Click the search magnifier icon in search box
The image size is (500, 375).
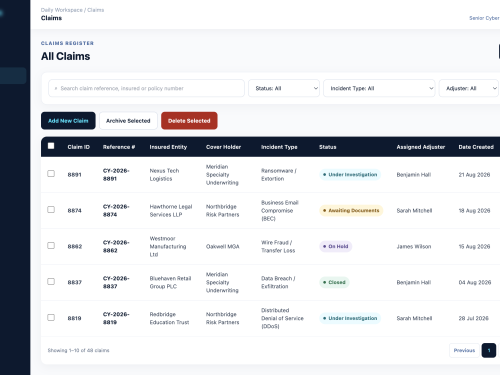point(56,89)
